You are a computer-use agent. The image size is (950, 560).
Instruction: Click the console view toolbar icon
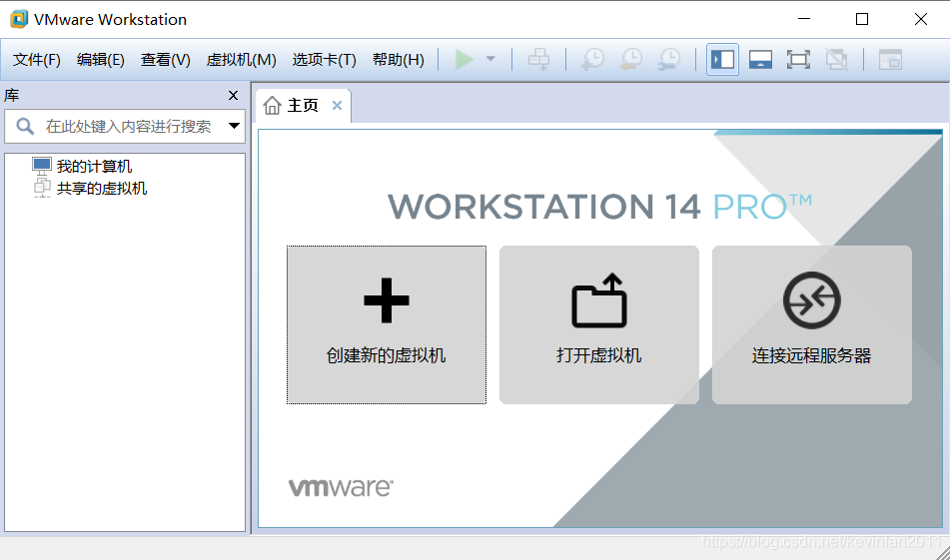(x=891, y=59)
